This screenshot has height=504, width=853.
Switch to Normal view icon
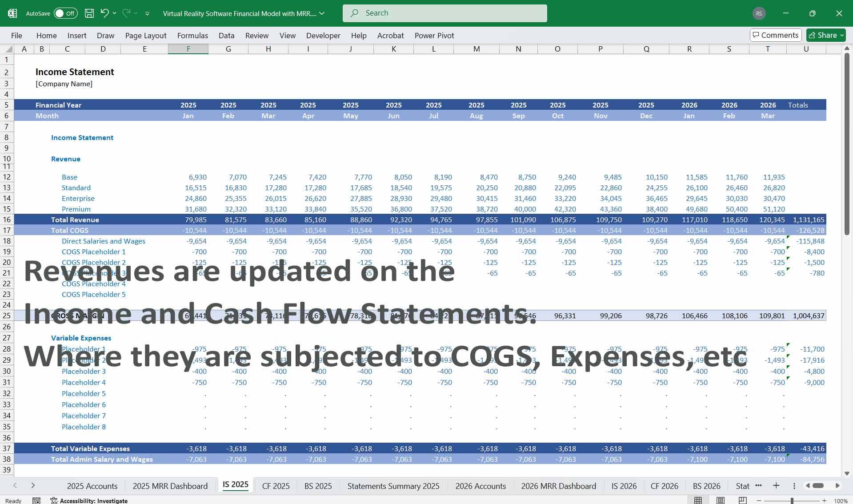point(698,500)
